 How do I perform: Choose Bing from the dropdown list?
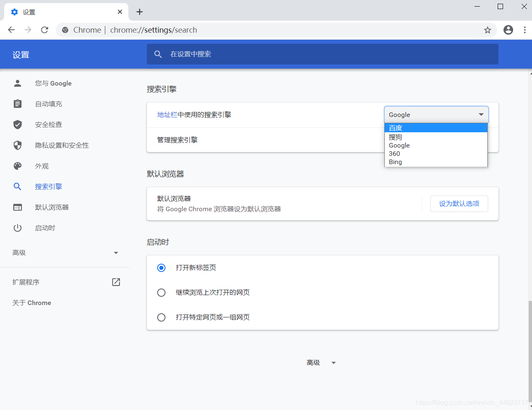[x=436, y=162]
